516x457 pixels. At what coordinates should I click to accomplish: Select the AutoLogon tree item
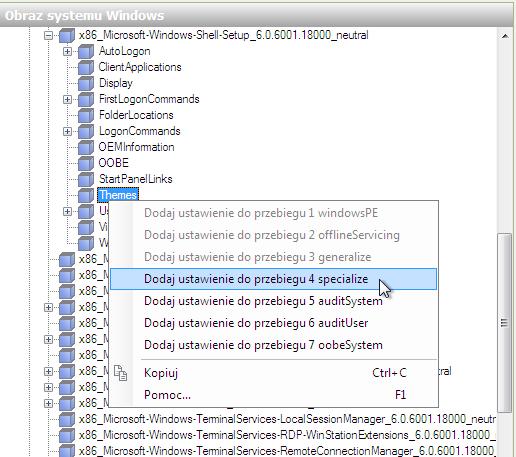click(124, 51)
